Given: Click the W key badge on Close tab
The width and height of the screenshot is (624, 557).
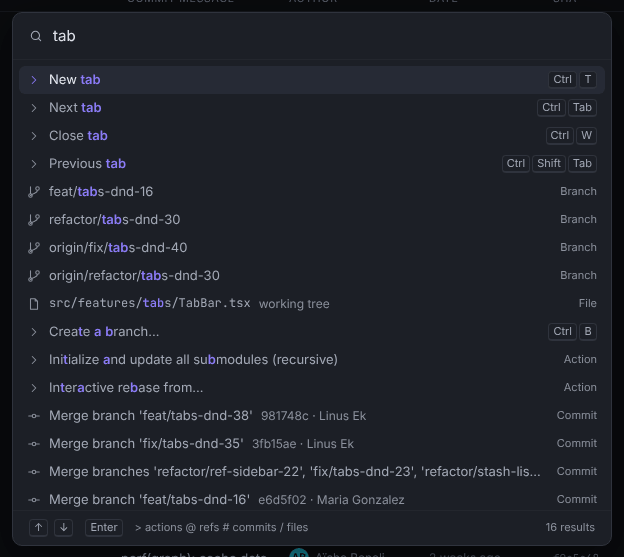Looking at the screenshot, I should [x=586, y=136].
